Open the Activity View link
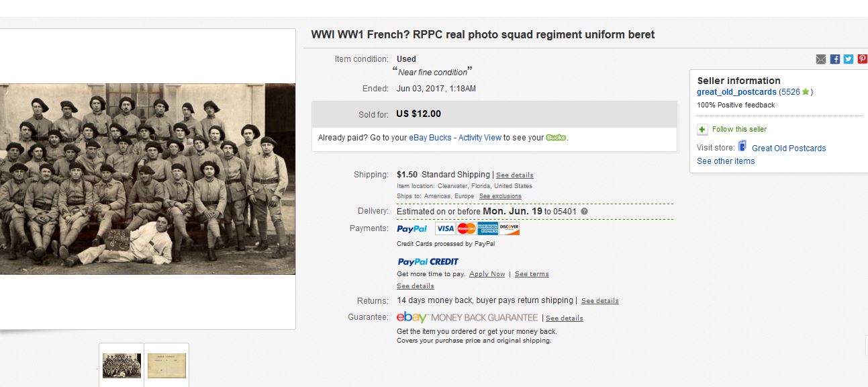Image resolution: width=868 pixels, height=387 pixels. tap(479, 138)
